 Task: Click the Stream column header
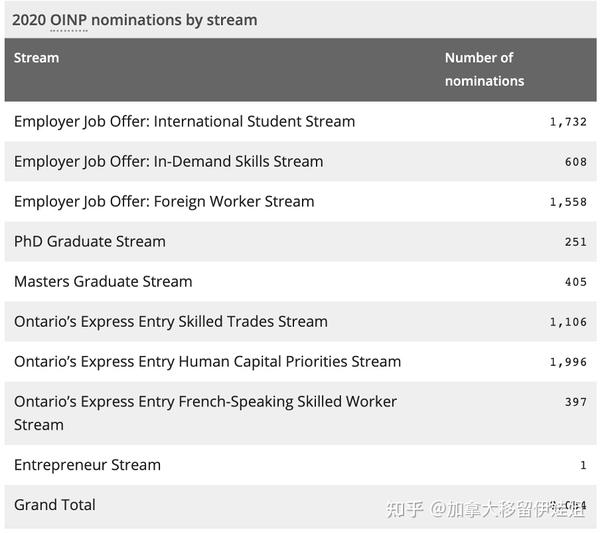coord(37,58)
